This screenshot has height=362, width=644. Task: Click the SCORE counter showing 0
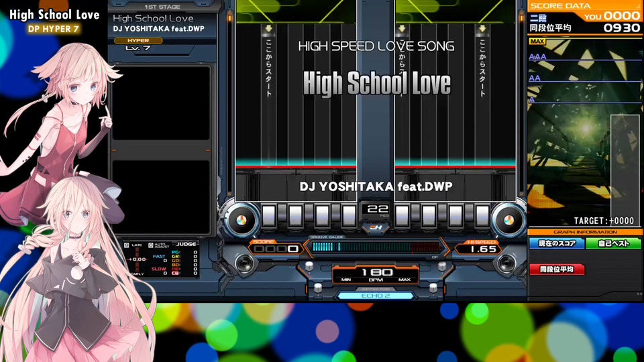(x=276, y=249)
